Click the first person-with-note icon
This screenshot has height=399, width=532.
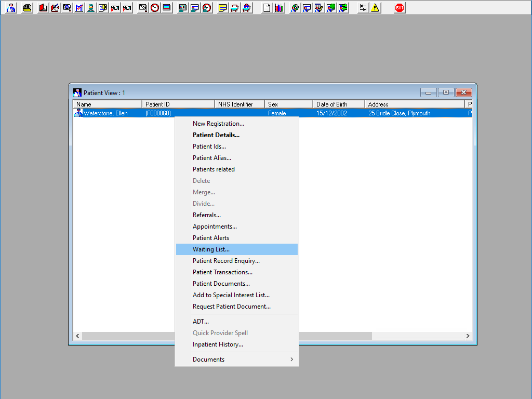(194, 8)
